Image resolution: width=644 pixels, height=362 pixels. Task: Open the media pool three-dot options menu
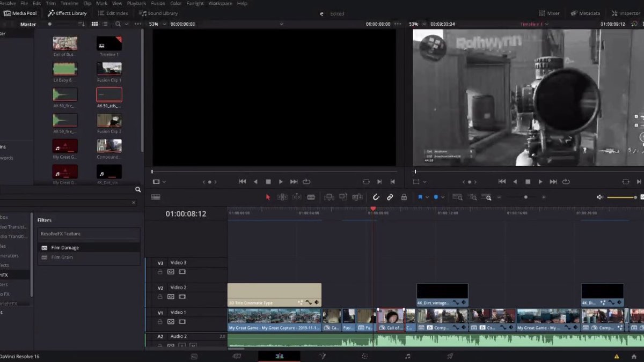tap(138, 24)
